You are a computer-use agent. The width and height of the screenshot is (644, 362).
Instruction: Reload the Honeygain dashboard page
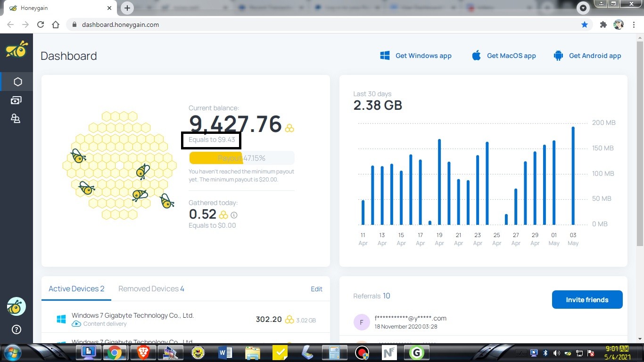41,25
